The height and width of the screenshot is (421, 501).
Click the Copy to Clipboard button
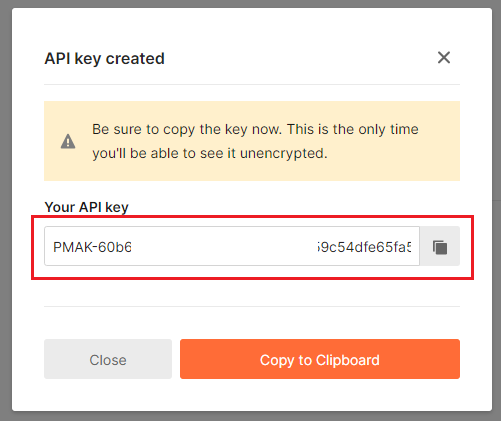click(320, 359)
